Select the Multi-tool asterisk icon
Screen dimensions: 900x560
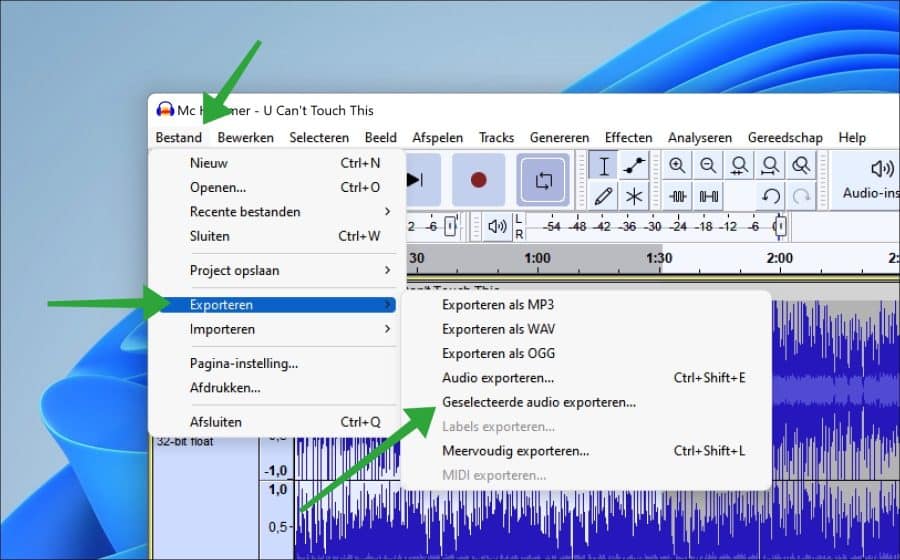pos(634,196)
